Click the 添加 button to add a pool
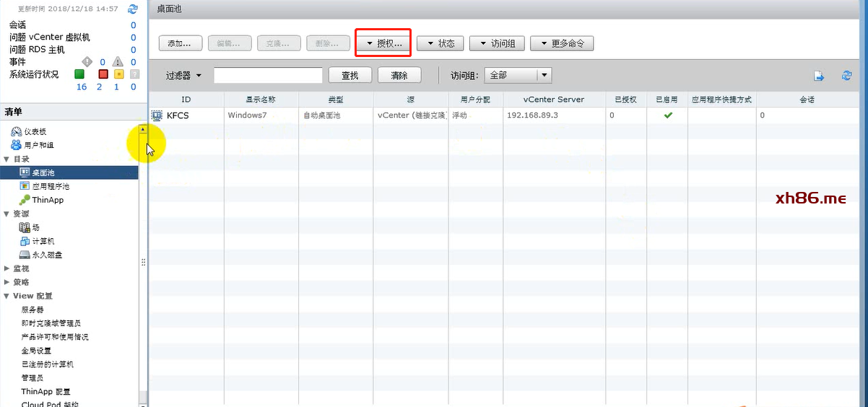 [180, 43]
